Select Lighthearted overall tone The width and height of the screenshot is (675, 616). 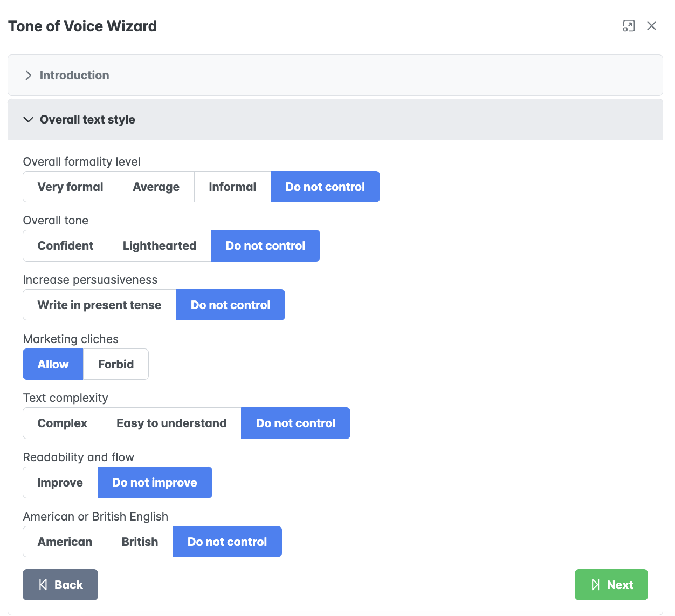(x=159, y=246)
